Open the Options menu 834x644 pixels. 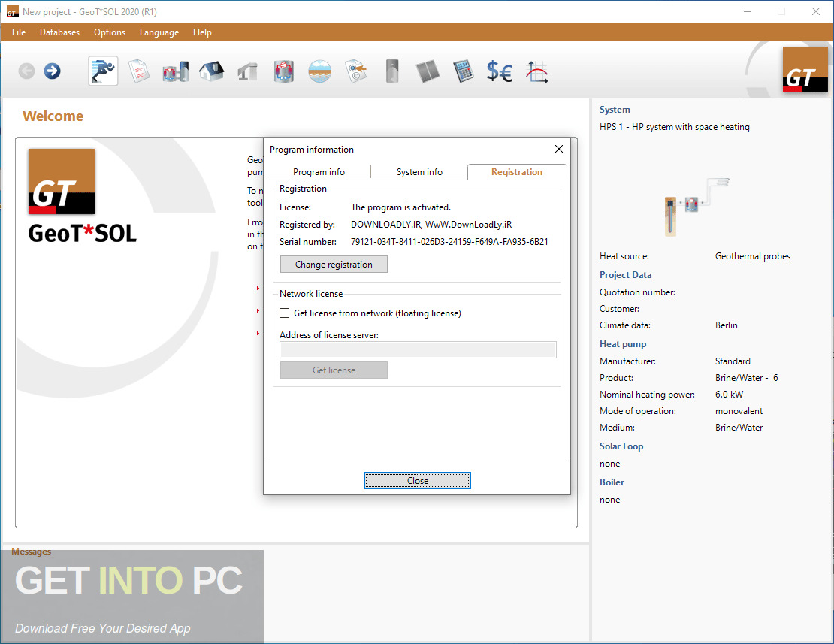pyautogui.click(x=110, y=32)
